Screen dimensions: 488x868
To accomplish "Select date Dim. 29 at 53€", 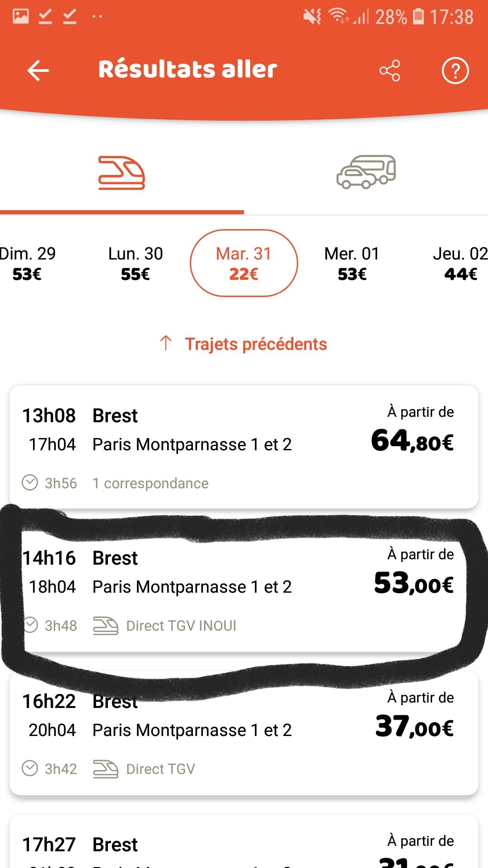I will click(x=27, y=264).
